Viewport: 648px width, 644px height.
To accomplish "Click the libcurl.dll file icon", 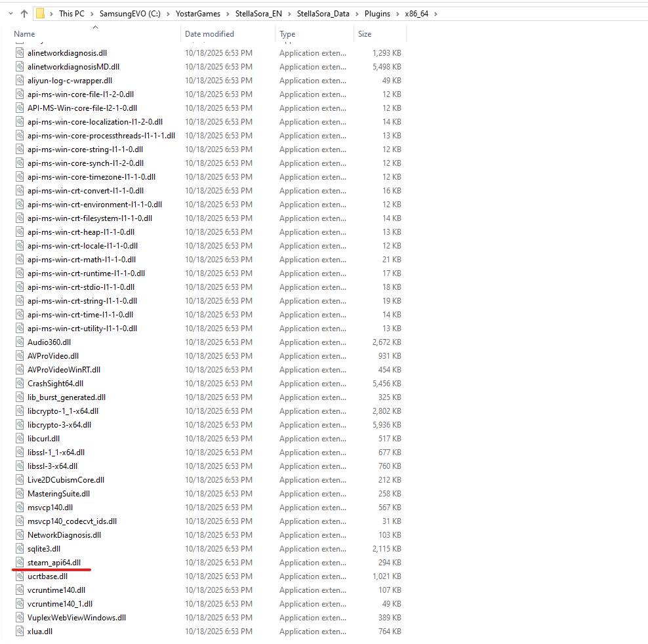I will click(20, 438).
